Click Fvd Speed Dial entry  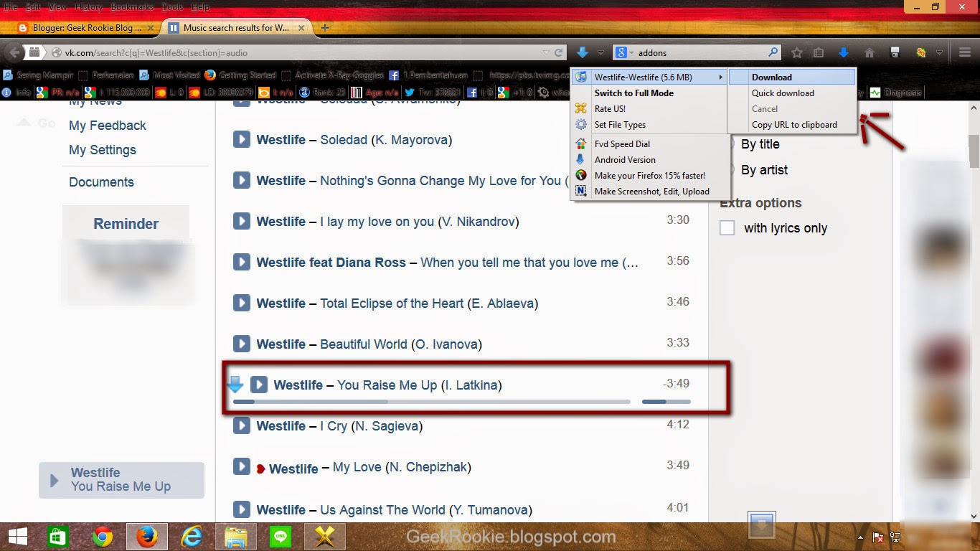pos(650,143)
